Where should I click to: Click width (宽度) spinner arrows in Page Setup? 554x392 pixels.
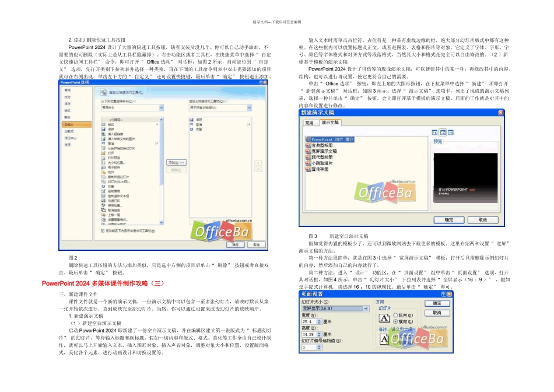point(319,321)
